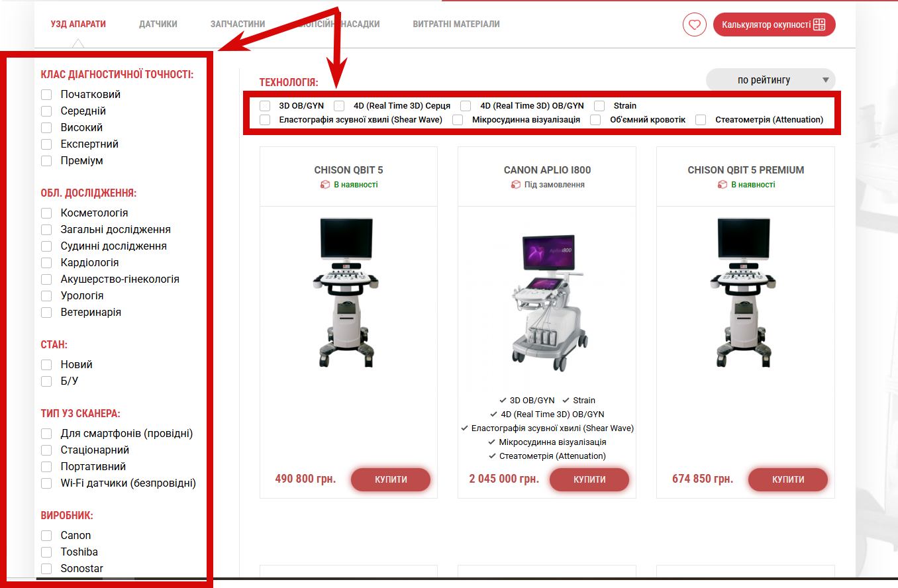The width and height of the screenshot is (898, 588).
Task: Click the stock box icon under CHISON QBIT 5 PREMIUM
Action: (x=723, y=185)
